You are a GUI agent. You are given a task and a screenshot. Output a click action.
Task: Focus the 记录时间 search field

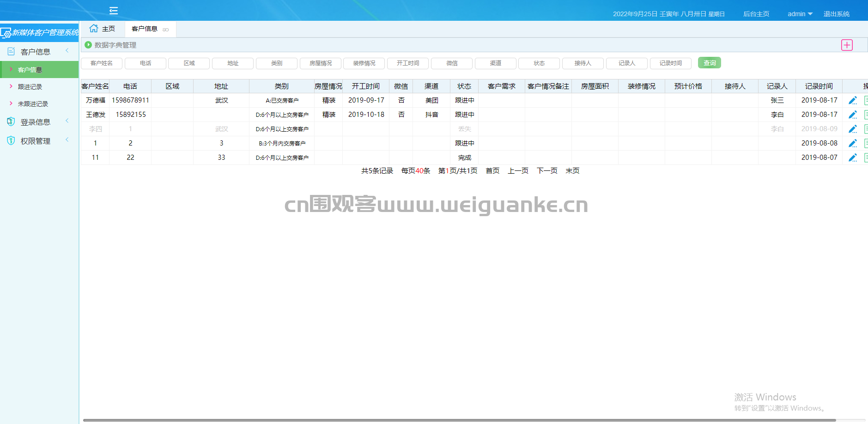tap(671, 63)
